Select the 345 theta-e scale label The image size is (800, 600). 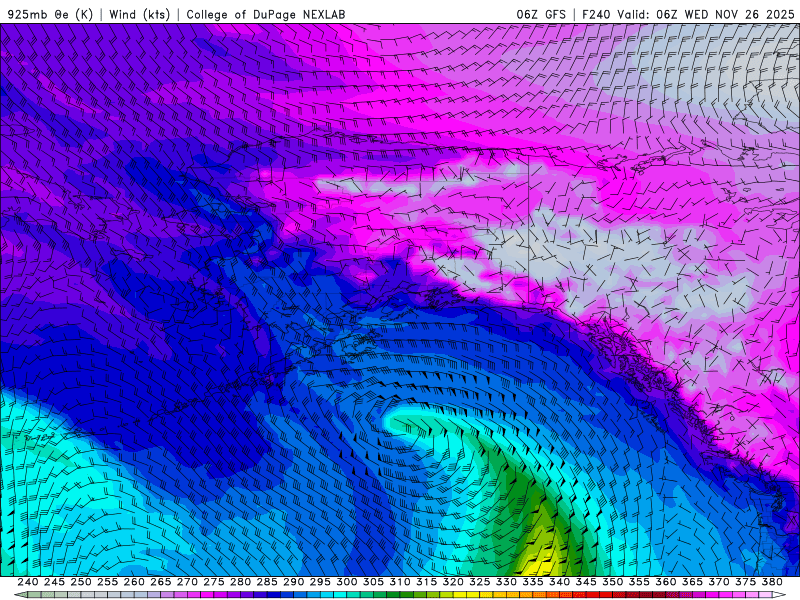pyautogui.click(x=586, y=582)
